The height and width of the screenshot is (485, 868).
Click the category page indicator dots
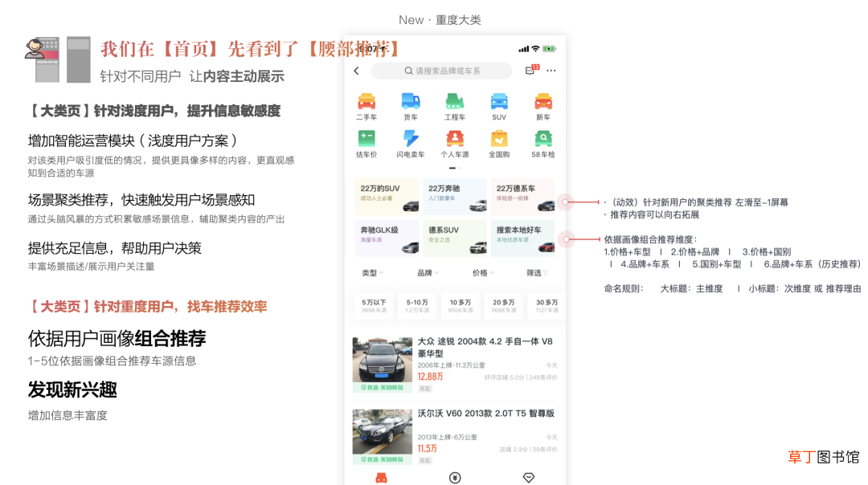[454, 168]
